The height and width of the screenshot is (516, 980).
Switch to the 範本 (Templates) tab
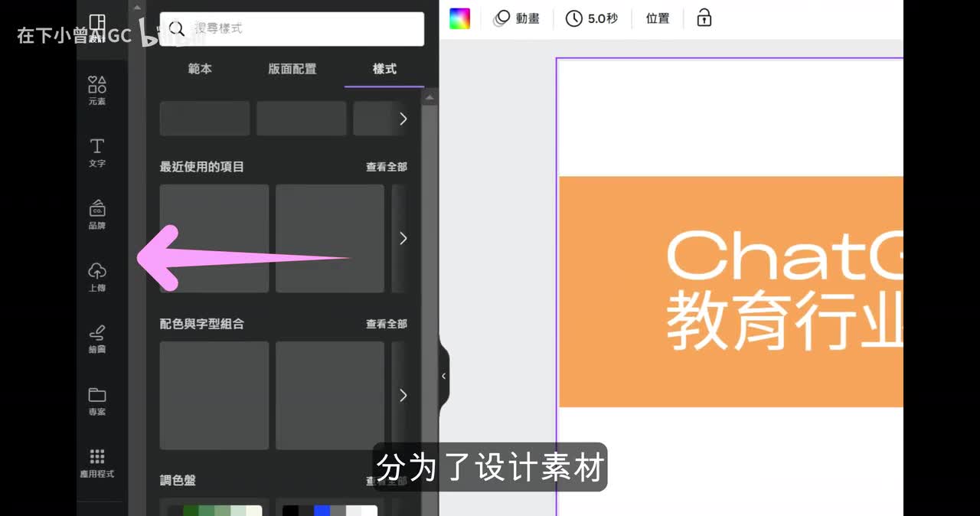click(x=200, y=69)
